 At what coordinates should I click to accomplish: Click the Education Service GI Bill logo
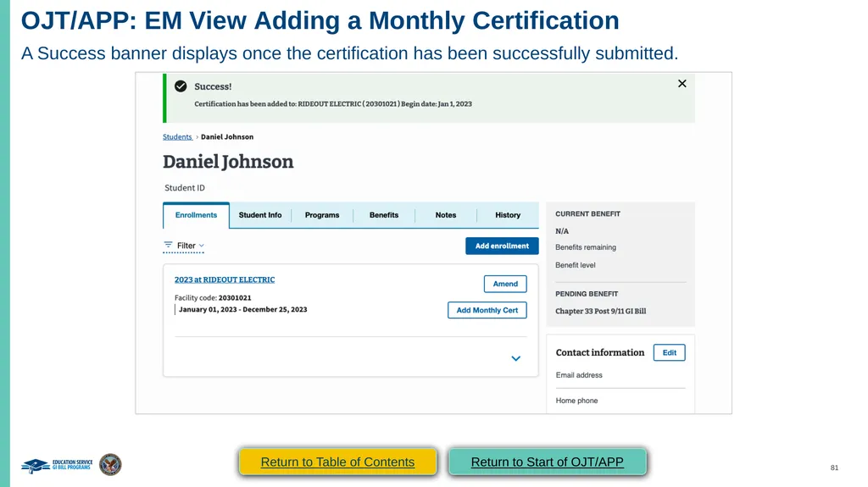(57, 465)
